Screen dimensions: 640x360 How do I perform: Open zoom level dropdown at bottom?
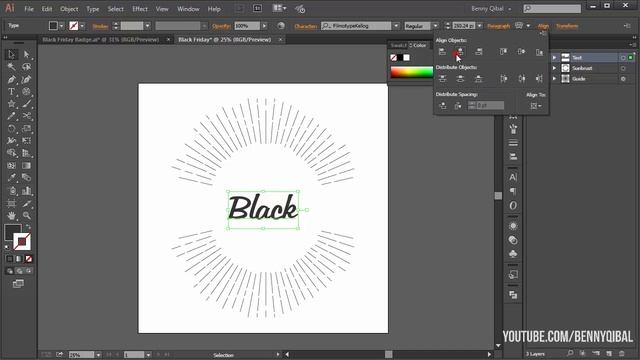coord(98,355)
